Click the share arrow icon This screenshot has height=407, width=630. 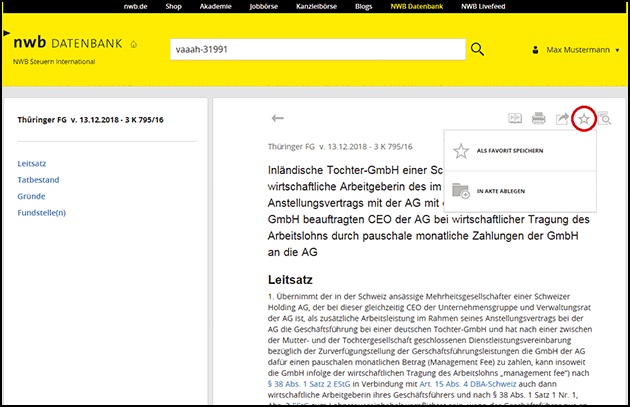(562, 119)
